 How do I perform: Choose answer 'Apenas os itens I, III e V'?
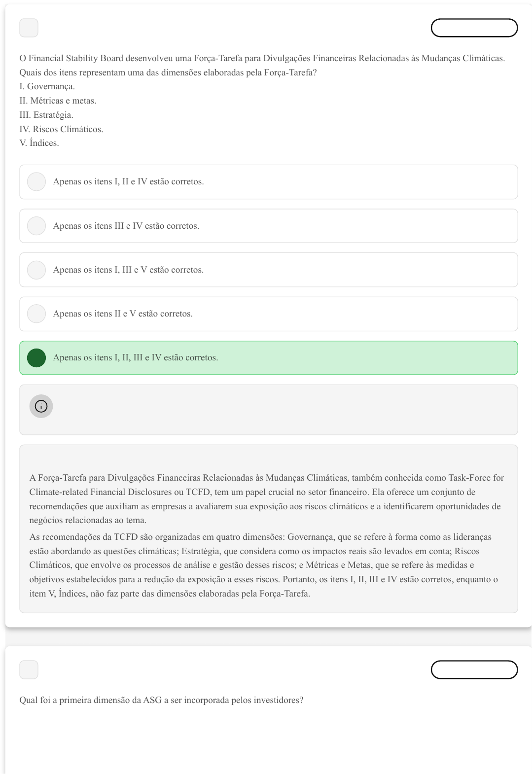269,270
